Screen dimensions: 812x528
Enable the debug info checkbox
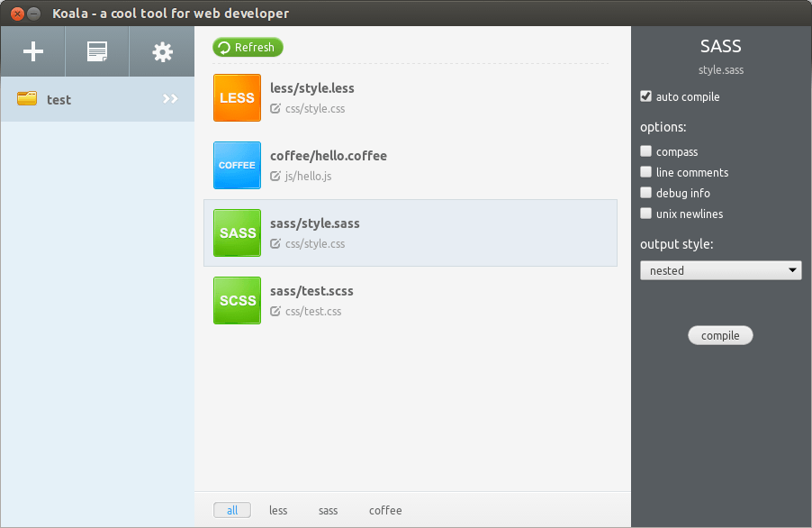(645, 193)
